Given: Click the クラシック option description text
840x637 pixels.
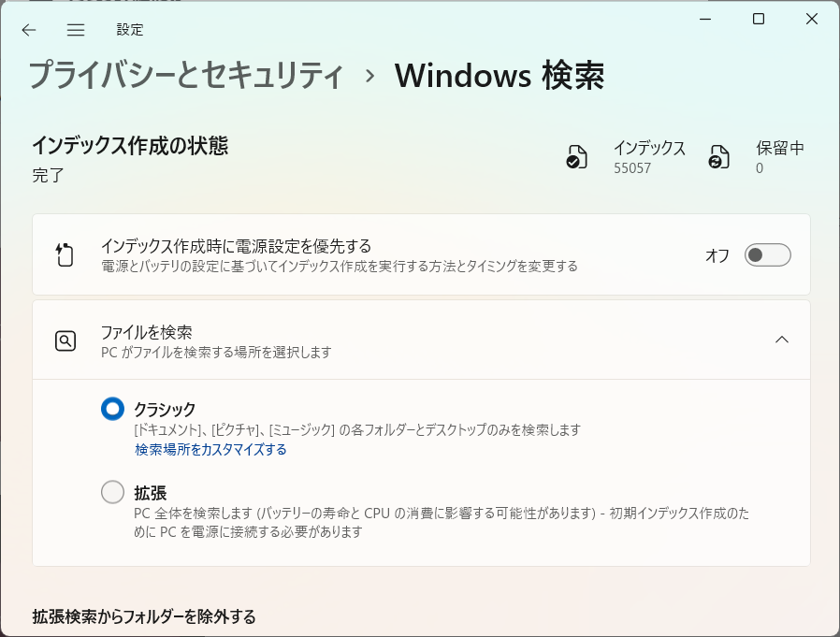Looking at the screenshot, I should (357, 429).
